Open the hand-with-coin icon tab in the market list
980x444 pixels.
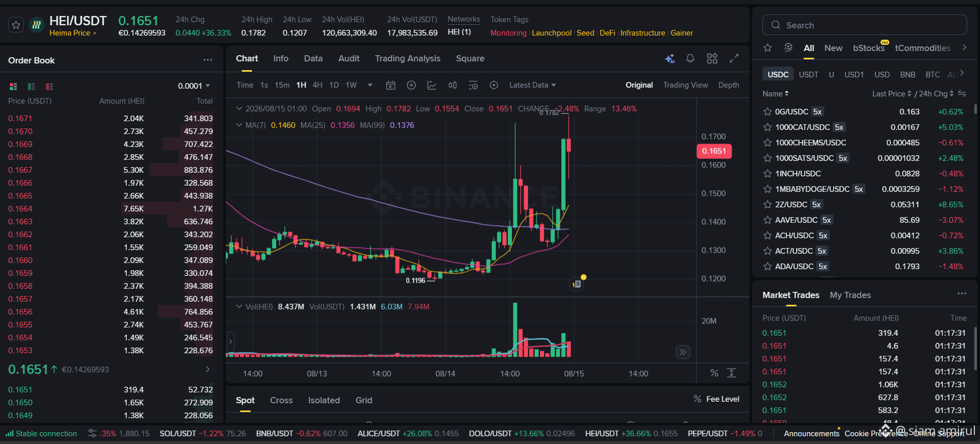point(788,48)
